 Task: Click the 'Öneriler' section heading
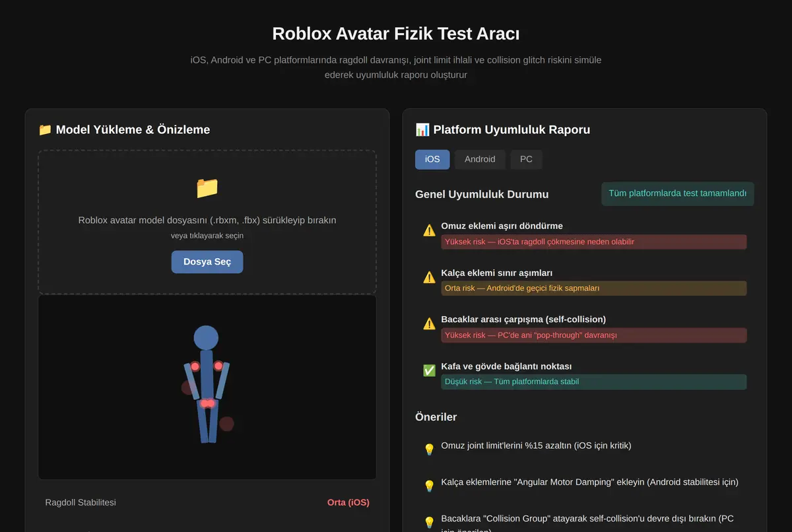coord(436,417)
